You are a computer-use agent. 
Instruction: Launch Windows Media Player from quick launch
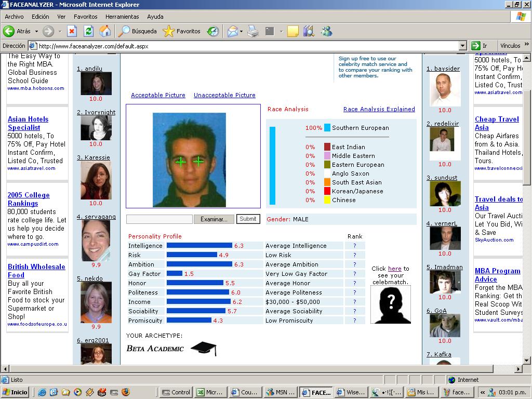pyautogui.click(x=78, y=392)
